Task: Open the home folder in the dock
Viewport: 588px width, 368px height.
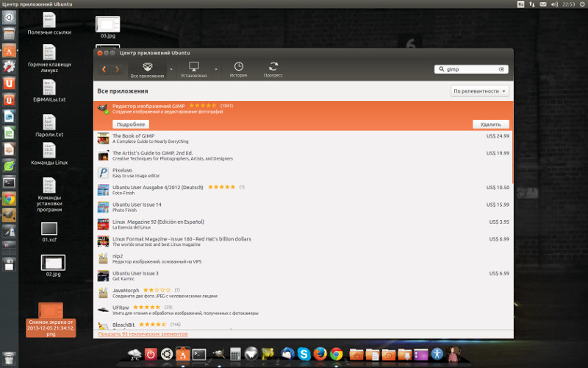Action: (356, 354)
